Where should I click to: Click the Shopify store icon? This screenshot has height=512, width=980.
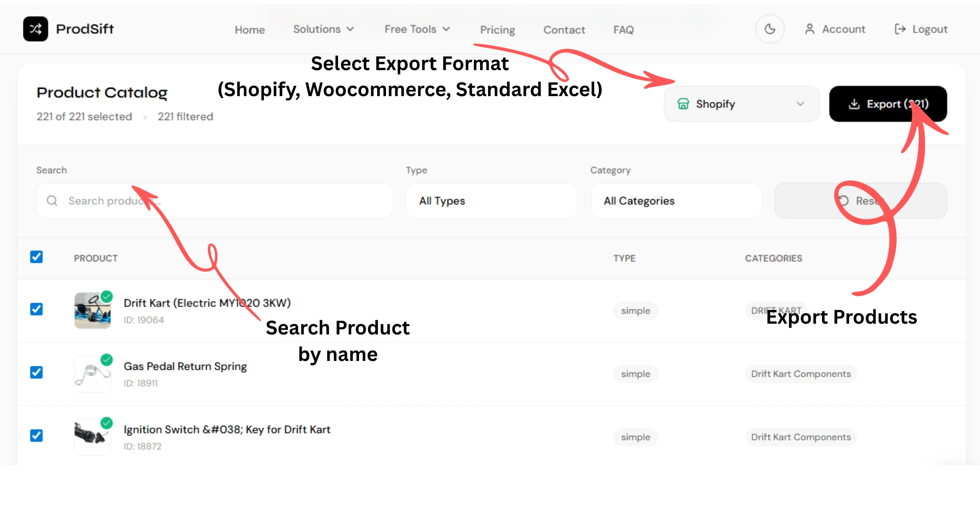click(x=683, y=104)
